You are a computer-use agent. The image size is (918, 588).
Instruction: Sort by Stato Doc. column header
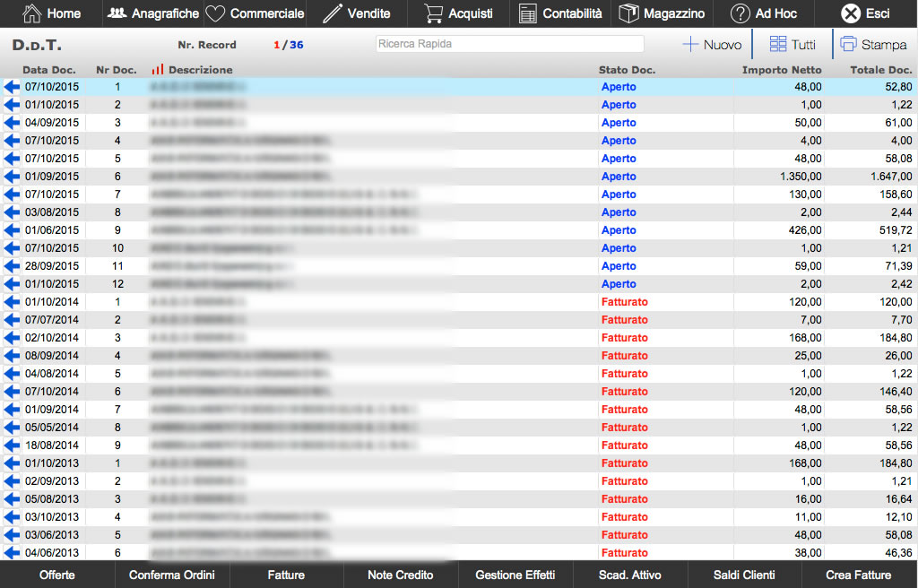627,70
